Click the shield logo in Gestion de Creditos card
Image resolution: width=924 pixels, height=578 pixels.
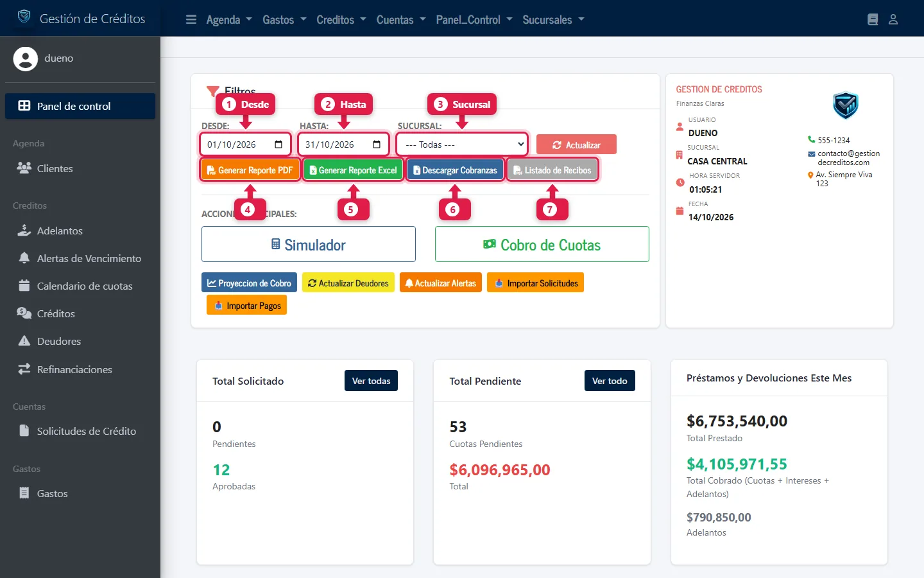pyautogui.click(x=846, y=105)
